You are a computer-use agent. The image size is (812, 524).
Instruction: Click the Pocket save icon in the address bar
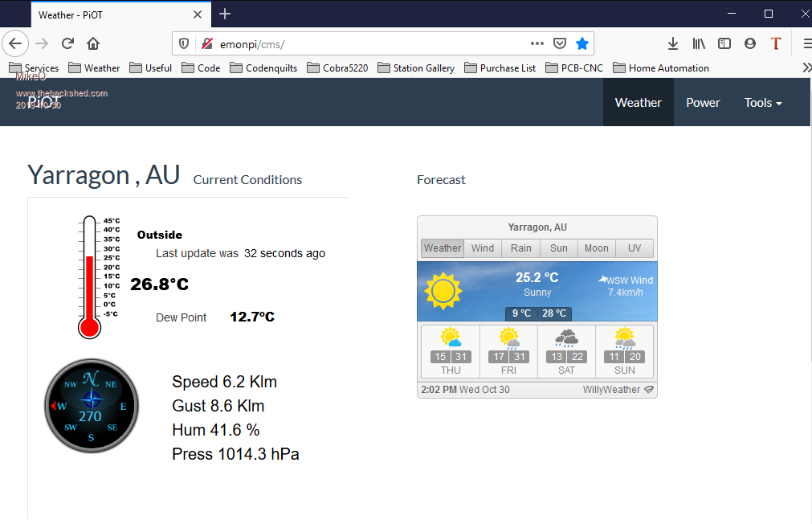pos(561,43)
